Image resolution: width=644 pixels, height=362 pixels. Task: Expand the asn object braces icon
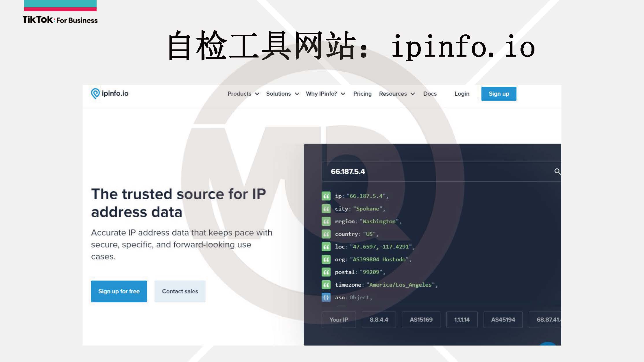326,297
